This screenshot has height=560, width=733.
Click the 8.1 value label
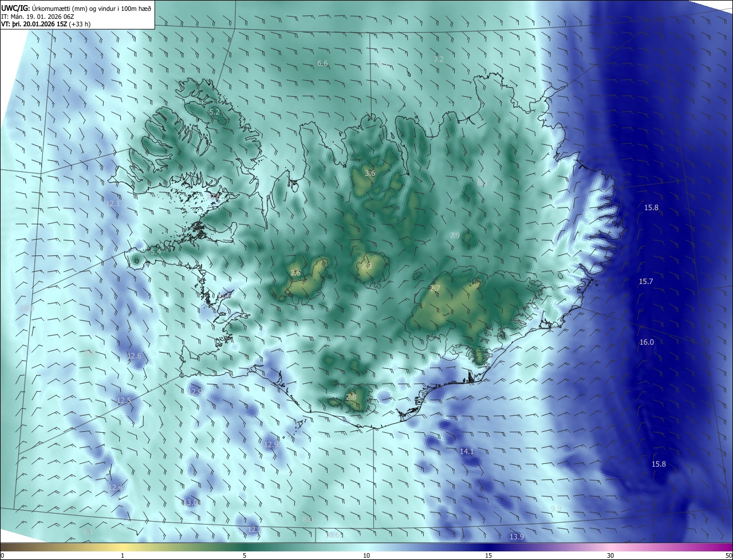click(x=88, y=532)
